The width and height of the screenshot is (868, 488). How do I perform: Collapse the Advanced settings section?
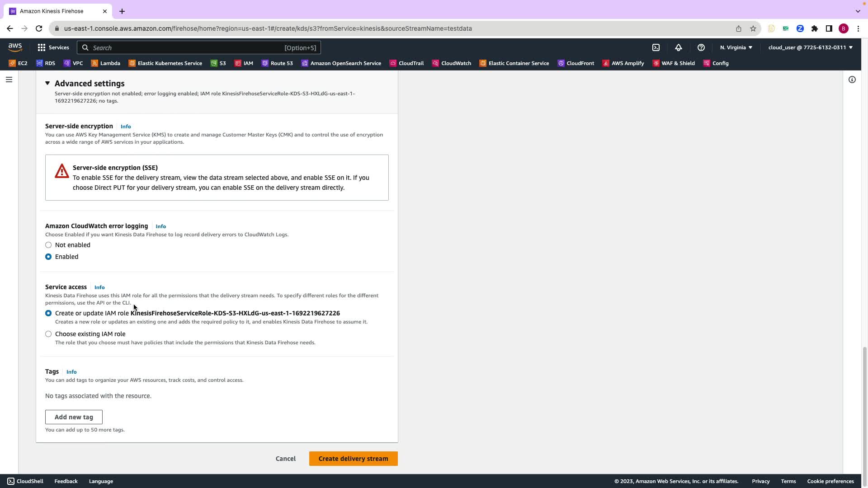pos(47,83)
